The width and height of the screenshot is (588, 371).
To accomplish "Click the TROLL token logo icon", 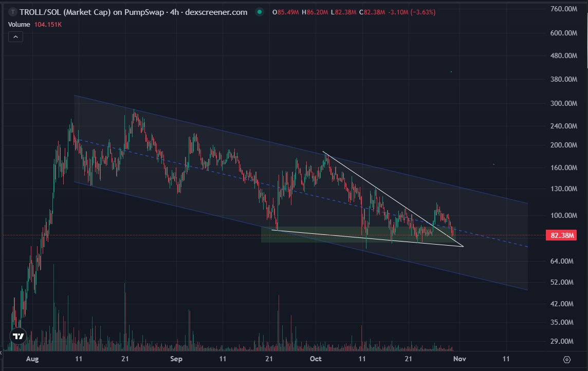I will (12, 12).
